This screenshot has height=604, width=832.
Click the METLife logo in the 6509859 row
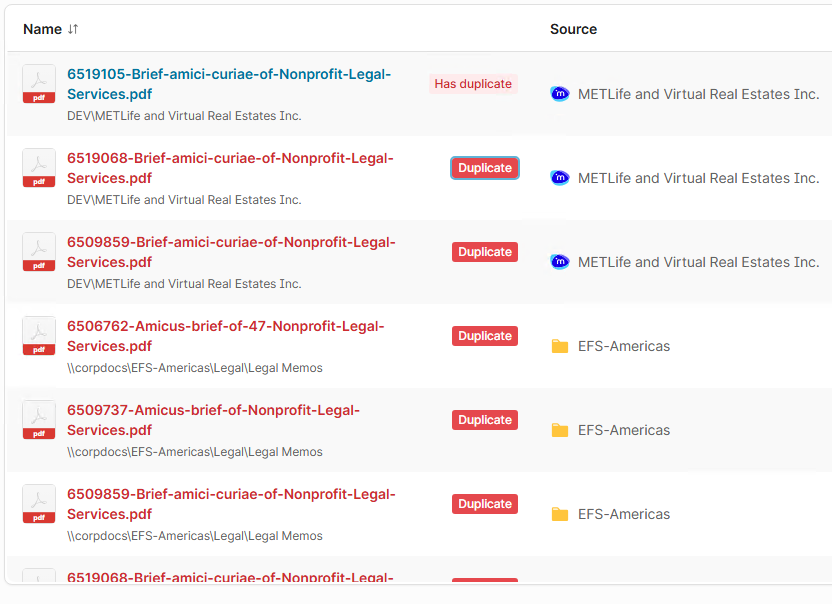coord(560,262)
